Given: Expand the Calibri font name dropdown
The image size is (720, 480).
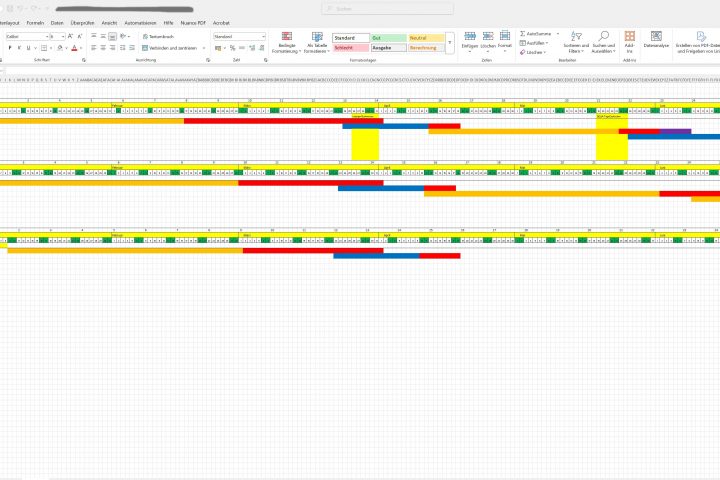Looking at the screenshot, I should click(x=46, y=36).
